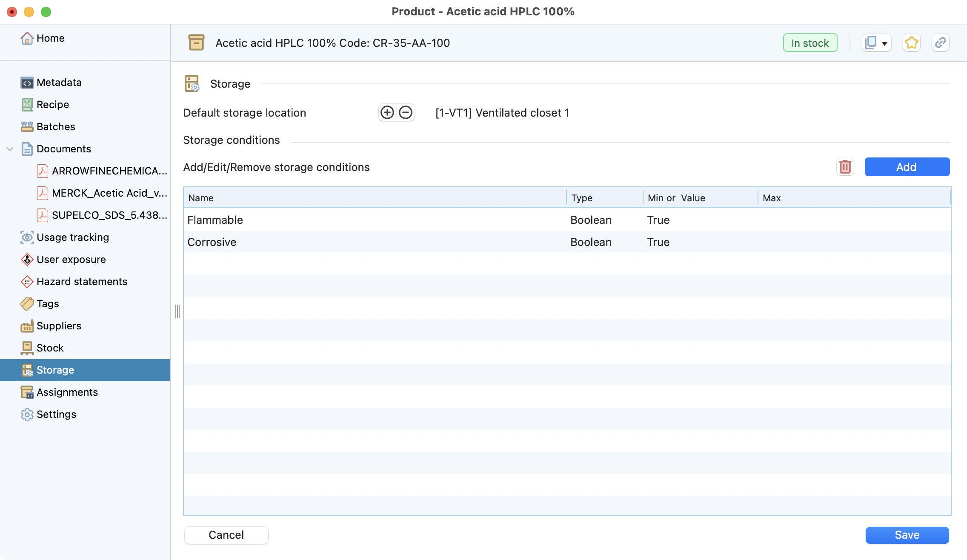This screenshot has width=967, height=560.
Task: Select the Corrosive storage condition row
Action: point(375,242)
